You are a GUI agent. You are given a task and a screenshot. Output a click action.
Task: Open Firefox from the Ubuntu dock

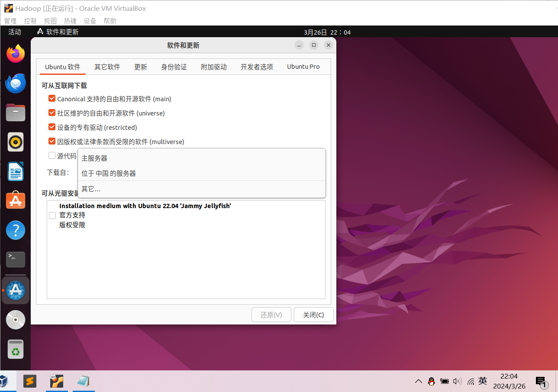tap(16, 54)
